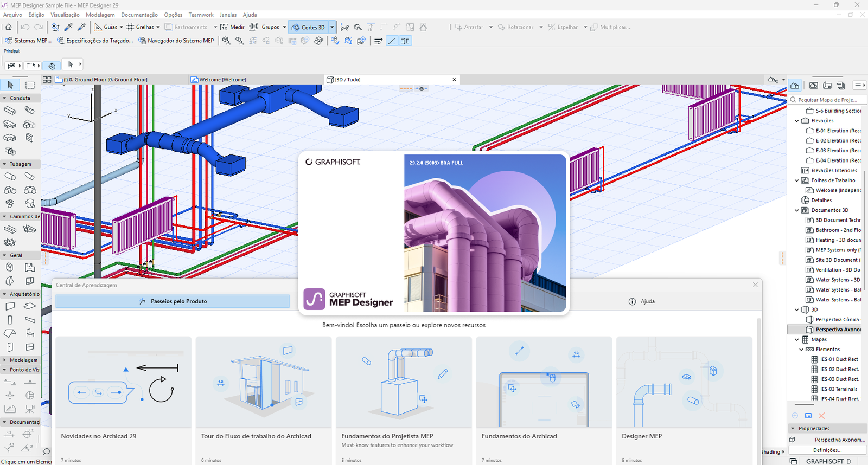The image size is (868, 465).
Task: Click the Medir measure tool
Action: pos(232,27)
